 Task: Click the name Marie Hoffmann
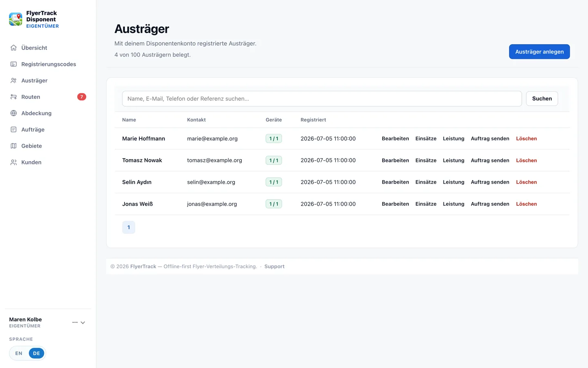(144, 139)
